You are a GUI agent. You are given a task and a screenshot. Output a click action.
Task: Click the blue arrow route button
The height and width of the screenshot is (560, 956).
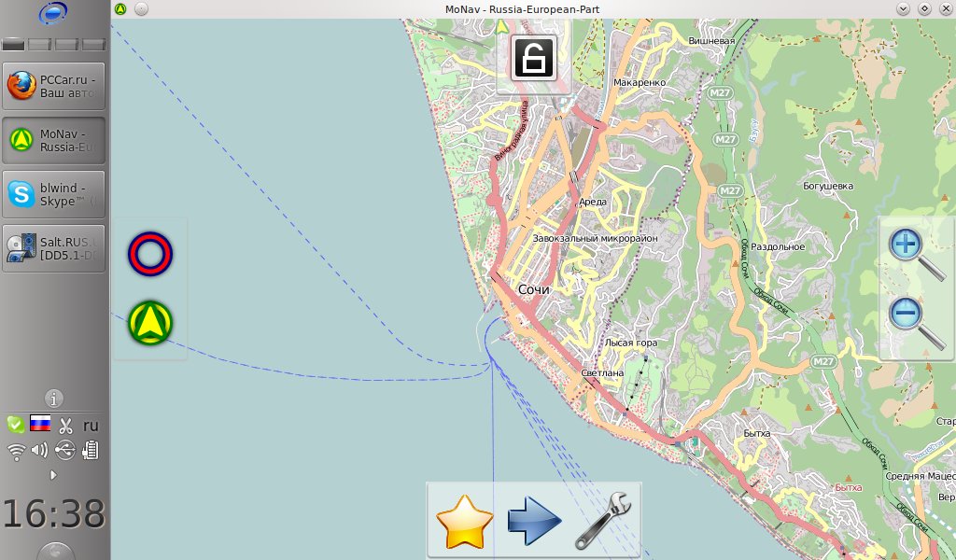click(534, 522)
